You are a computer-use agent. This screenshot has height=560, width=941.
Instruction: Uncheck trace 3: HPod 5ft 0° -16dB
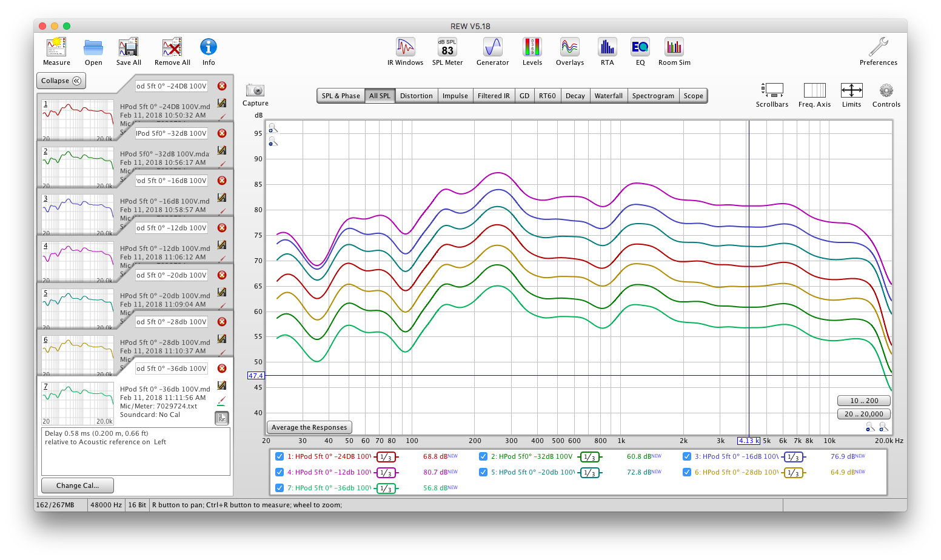687,457
